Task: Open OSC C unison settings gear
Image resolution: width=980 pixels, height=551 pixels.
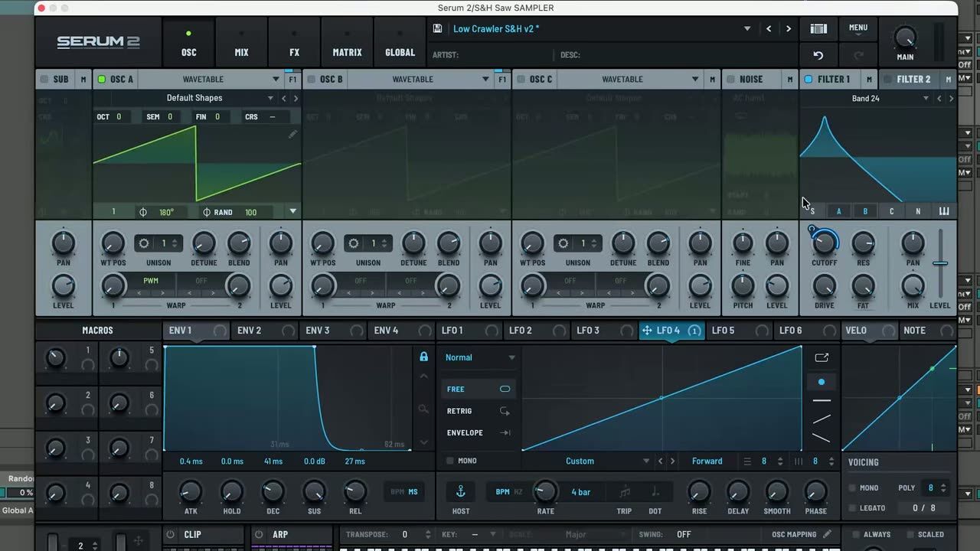Action: [563, 243]
